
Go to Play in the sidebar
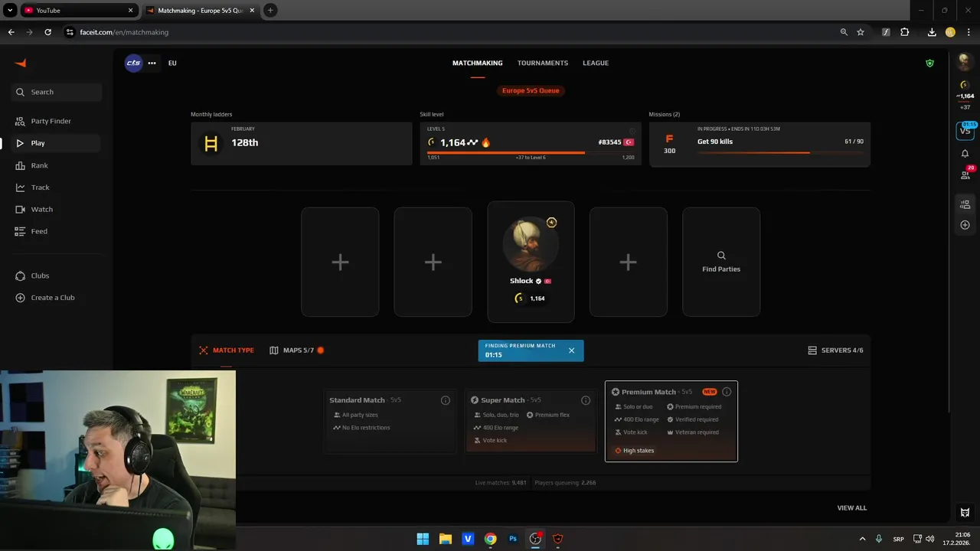coord(57,143)
